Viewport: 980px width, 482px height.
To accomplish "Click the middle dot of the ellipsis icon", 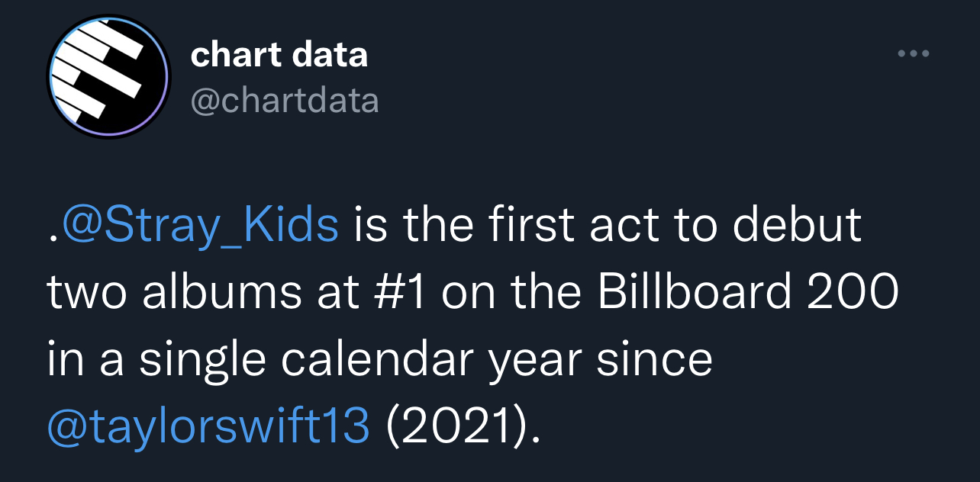I will [x=914, y=54].
